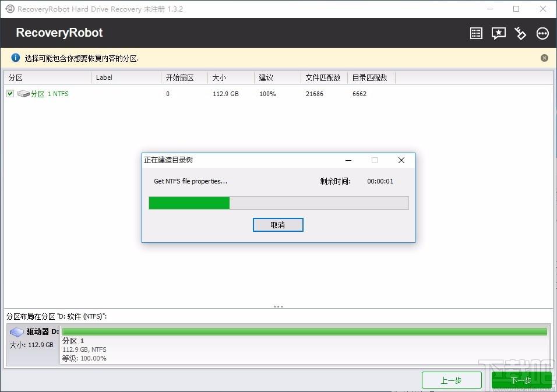
Task: Uncheck the 分区 1 NTFS checkbox
Action: point(10,93)
